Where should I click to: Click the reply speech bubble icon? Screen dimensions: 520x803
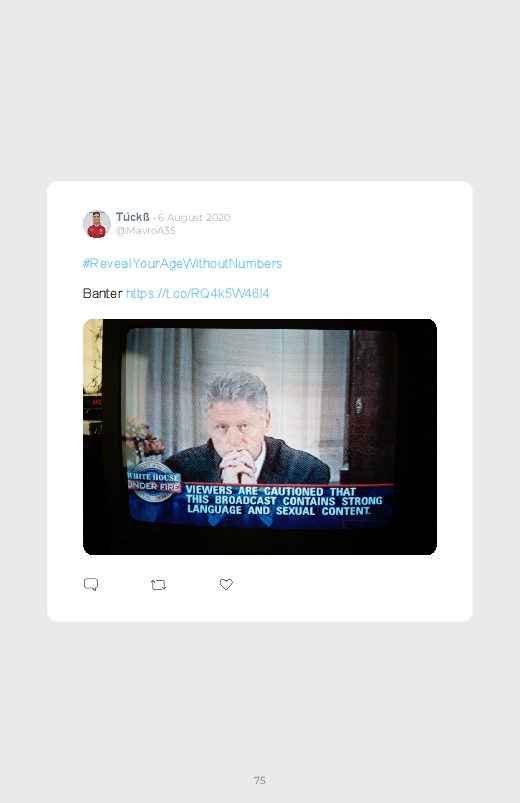tap(91, 584)
